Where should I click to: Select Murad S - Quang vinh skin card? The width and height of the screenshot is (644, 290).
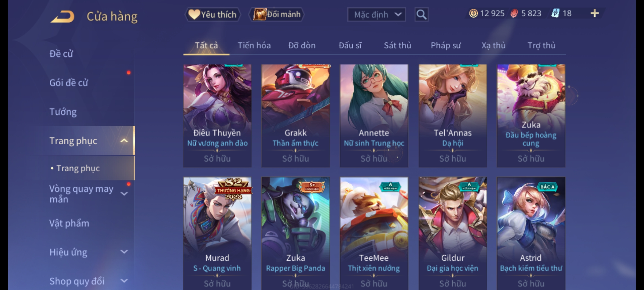click(217, 233)
